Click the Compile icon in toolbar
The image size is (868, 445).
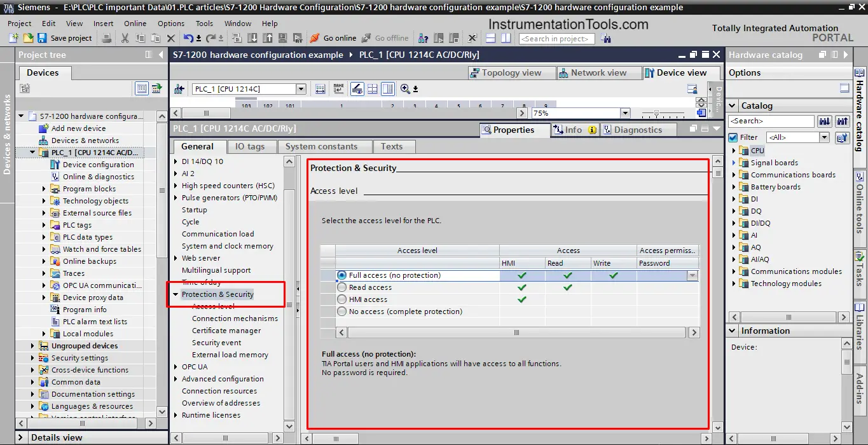[237, 38]
